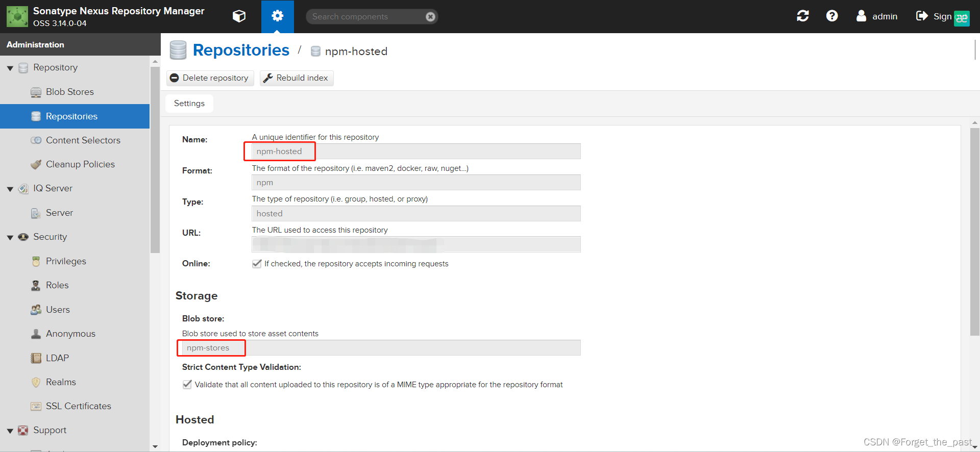This screenshot has height=452, width=980.
Task: Click the Security group icon
Action: [x=23, y=237]
